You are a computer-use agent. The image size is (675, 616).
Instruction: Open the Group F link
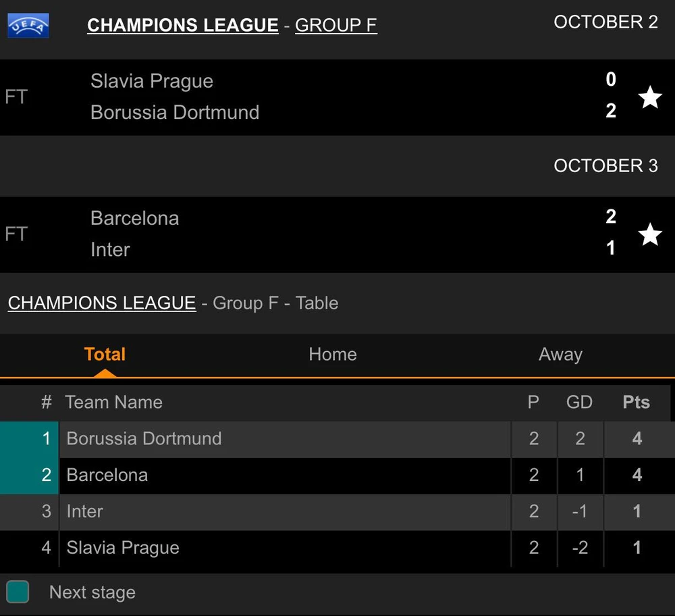point(335,26)
